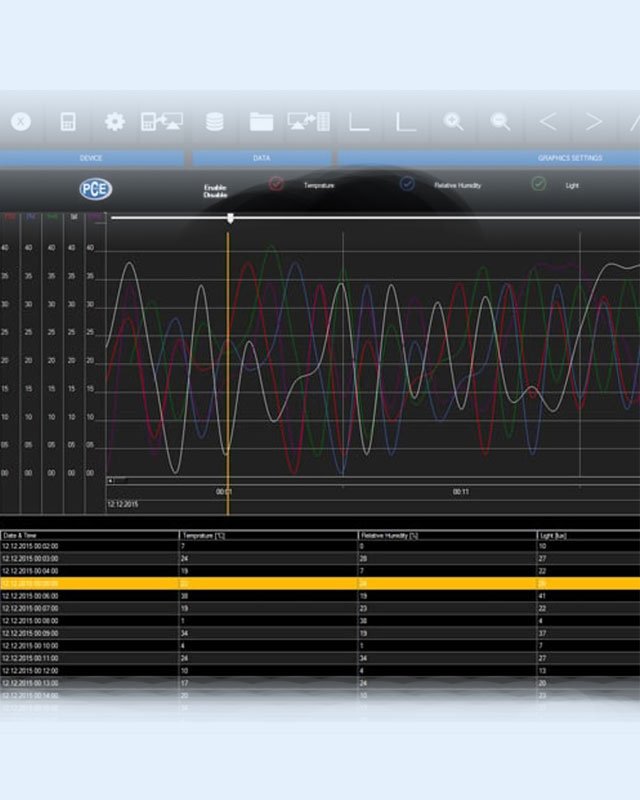This screenshot has width=640, height=800.
Task: Select the highlighted orange table row
Action: 320,583
